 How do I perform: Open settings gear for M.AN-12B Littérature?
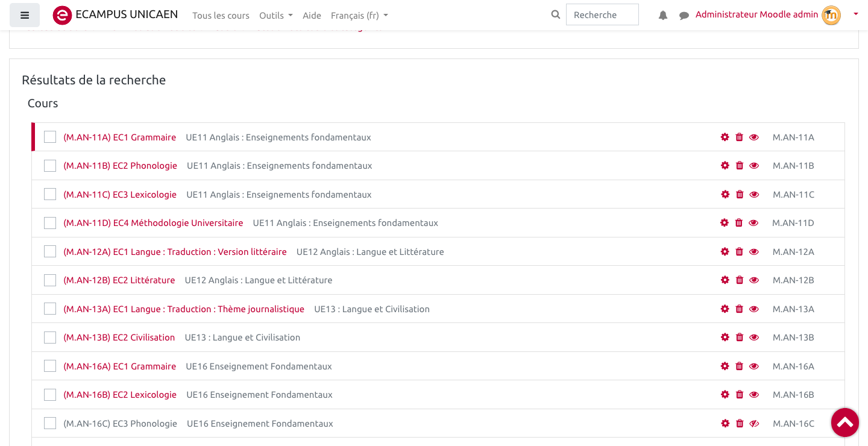click(725, 280)
